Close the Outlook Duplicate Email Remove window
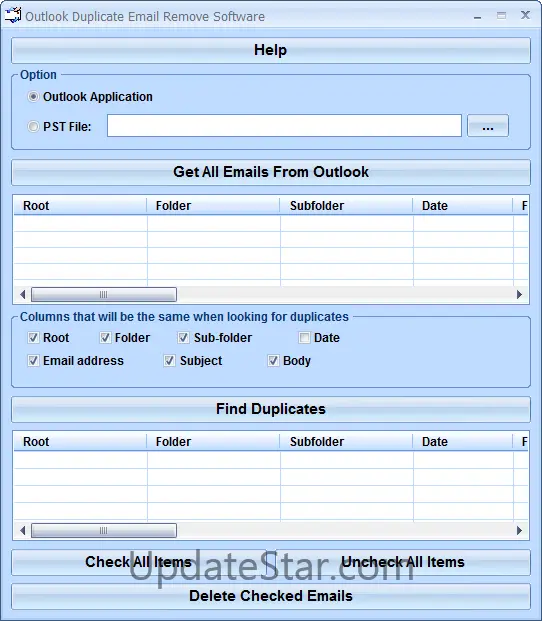Screen dimensions: 542x621 tap(525, 15)
